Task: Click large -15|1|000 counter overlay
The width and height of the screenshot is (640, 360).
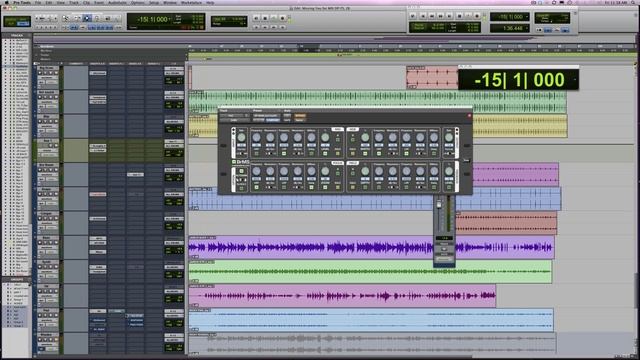Action: point(519,80)
